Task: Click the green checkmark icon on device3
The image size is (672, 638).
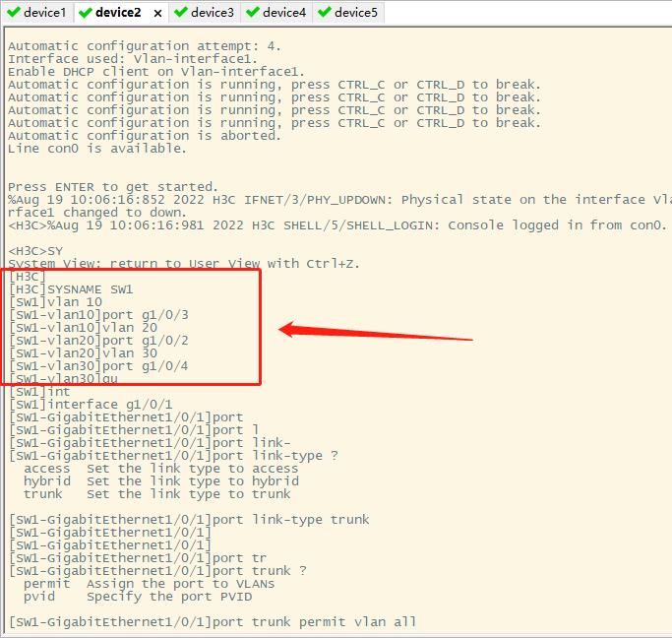Action: 181,12
